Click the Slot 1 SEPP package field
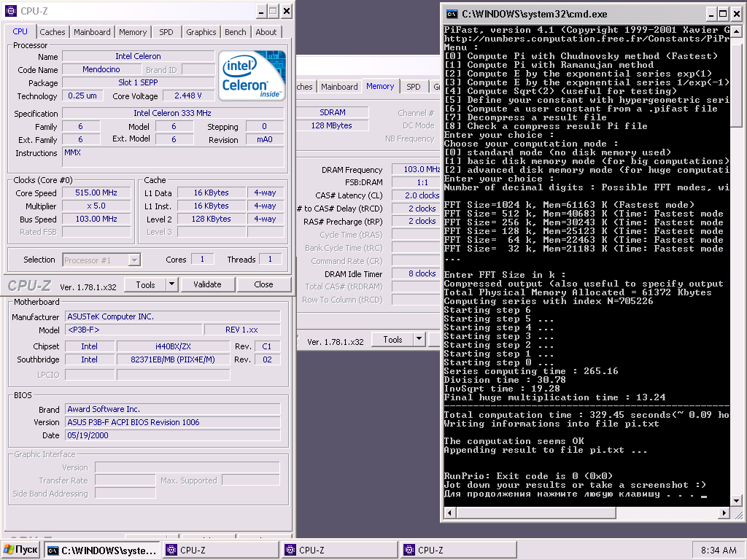747x560 pixels. tap(138, 82)
